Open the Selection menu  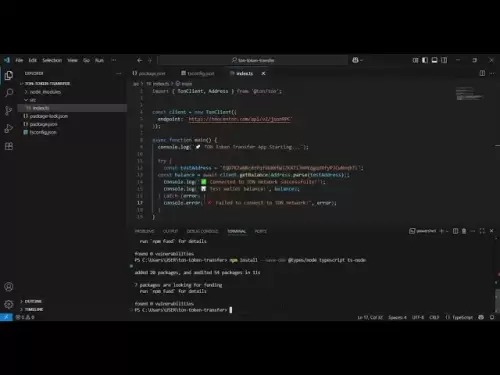pos(52,60)
